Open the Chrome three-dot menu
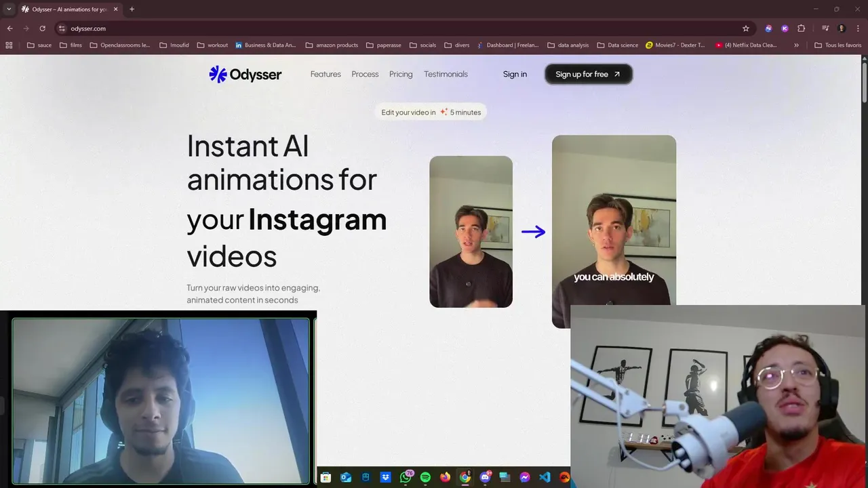Viewport: 868px width, 488px height. tap(858, 28)
